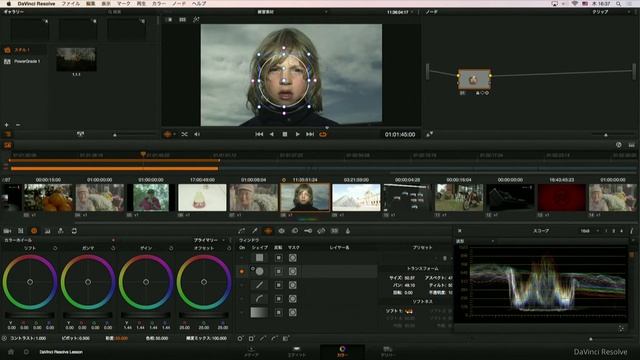Open the Color menu
The image size is (640, 360).
point(159,3)
